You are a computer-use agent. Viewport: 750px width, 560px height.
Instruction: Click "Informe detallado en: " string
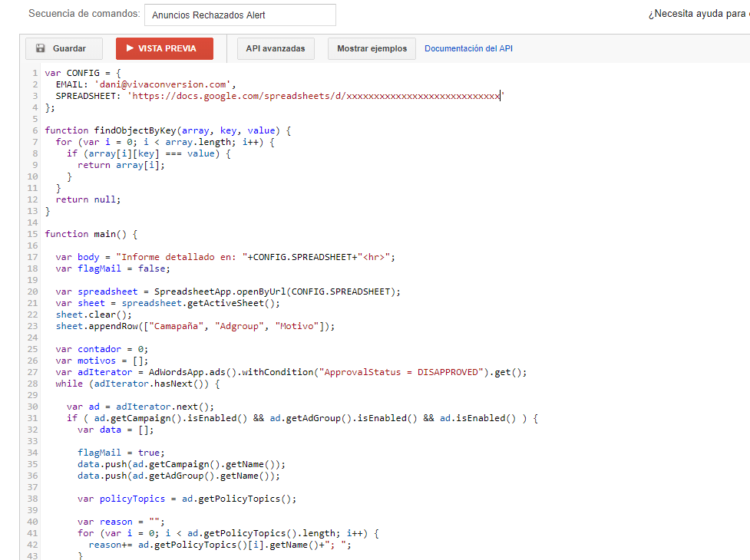coord(182,257)
